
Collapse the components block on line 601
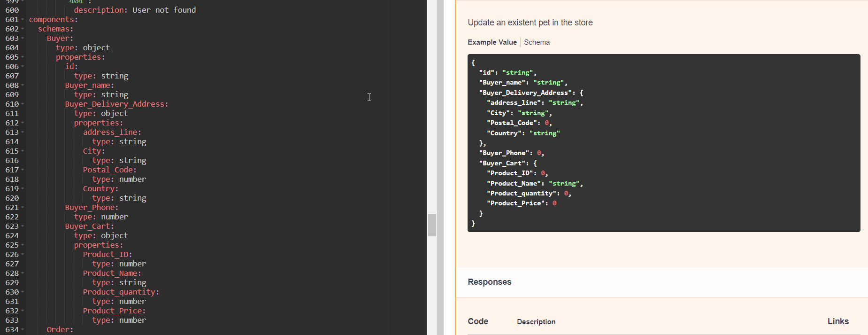[x=23, y=20]
